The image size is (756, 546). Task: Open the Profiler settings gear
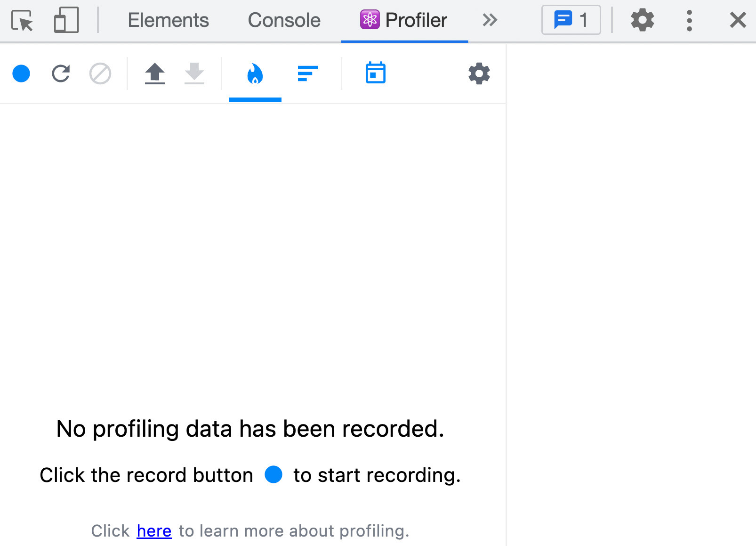coord(479,73)
